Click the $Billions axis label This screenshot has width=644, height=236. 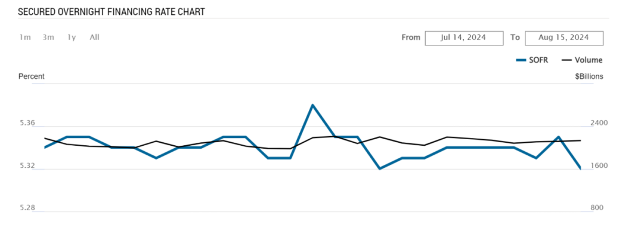pos(589,76)
